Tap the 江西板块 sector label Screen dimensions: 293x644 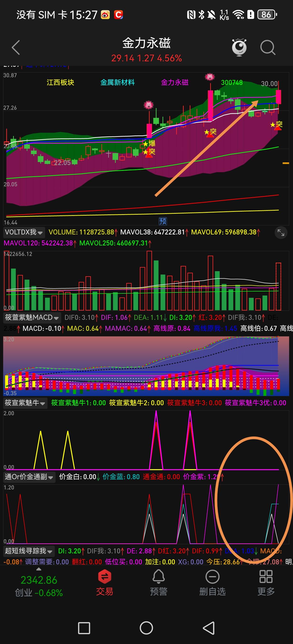coord(61,83)
